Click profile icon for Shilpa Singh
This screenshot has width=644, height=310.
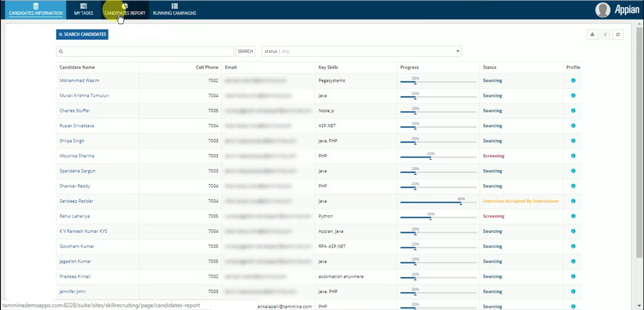573,141
